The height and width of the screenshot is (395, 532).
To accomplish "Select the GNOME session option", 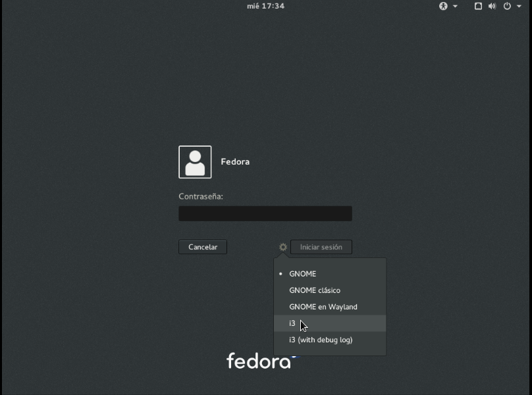I will [330, 274].
